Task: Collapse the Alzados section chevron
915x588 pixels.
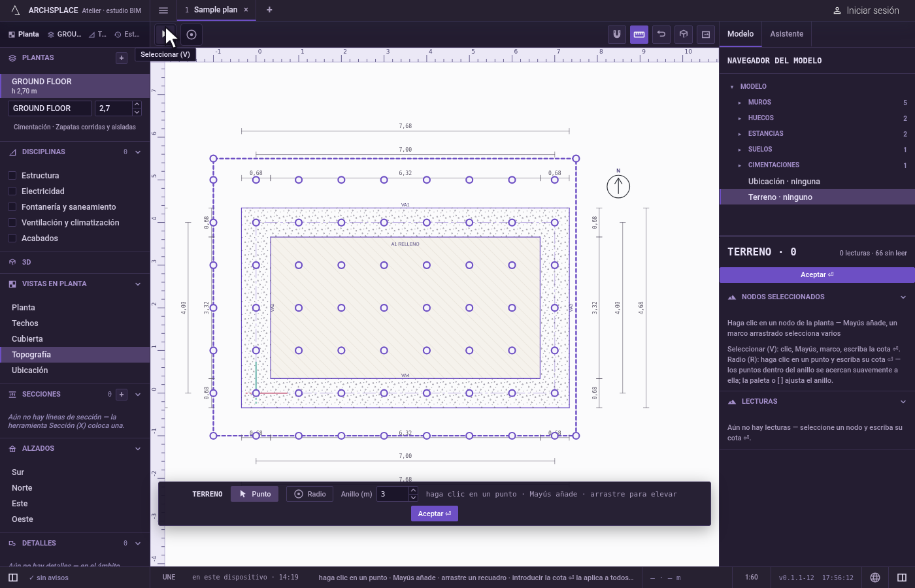Action: (x=138, y=449)
